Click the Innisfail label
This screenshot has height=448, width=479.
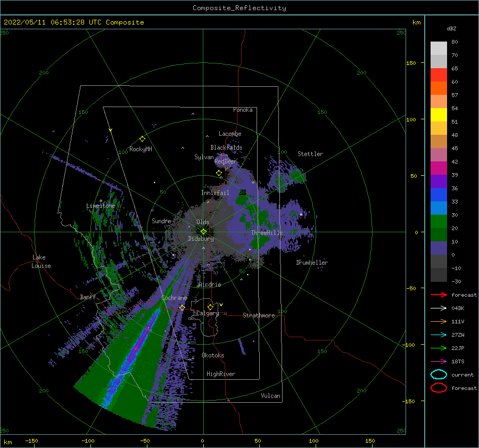pos(215,193)
